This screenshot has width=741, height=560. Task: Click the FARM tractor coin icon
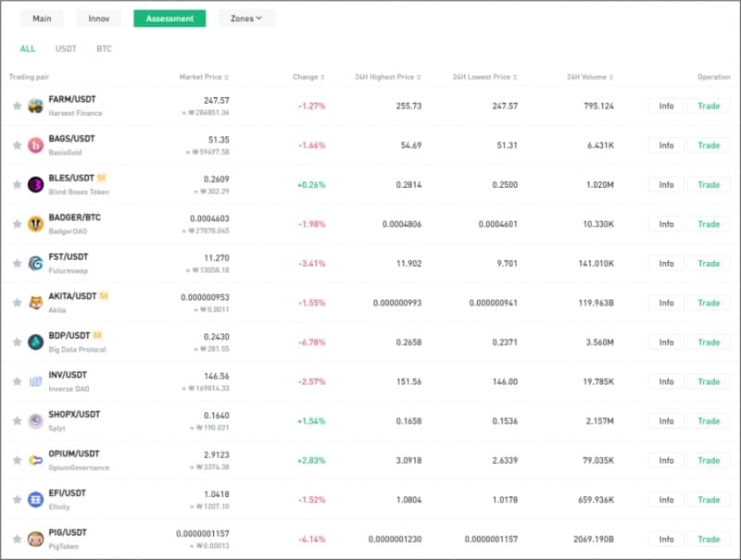pos(35,106)
